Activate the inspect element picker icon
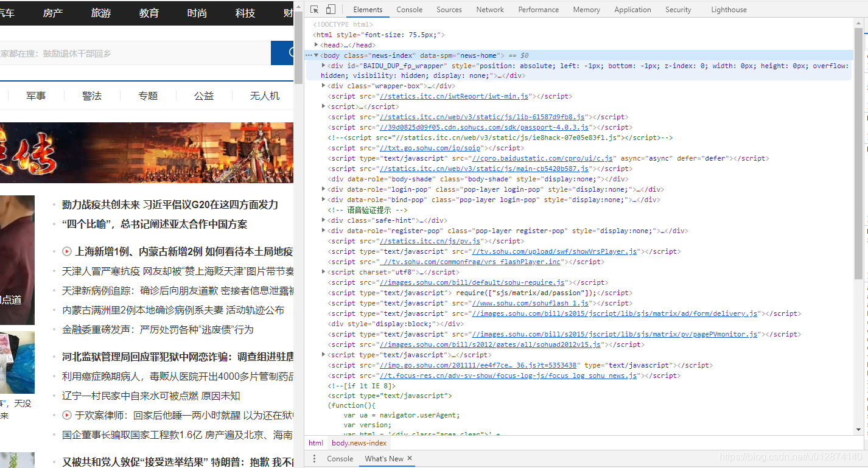 click(x=315, y=9)
